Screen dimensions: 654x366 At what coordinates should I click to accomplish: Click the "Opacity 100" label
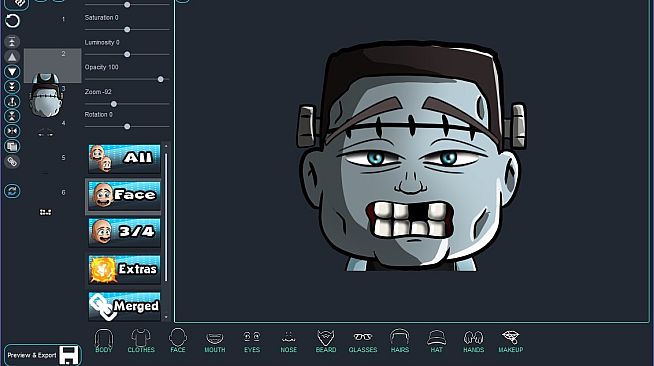tap(101, 67)
